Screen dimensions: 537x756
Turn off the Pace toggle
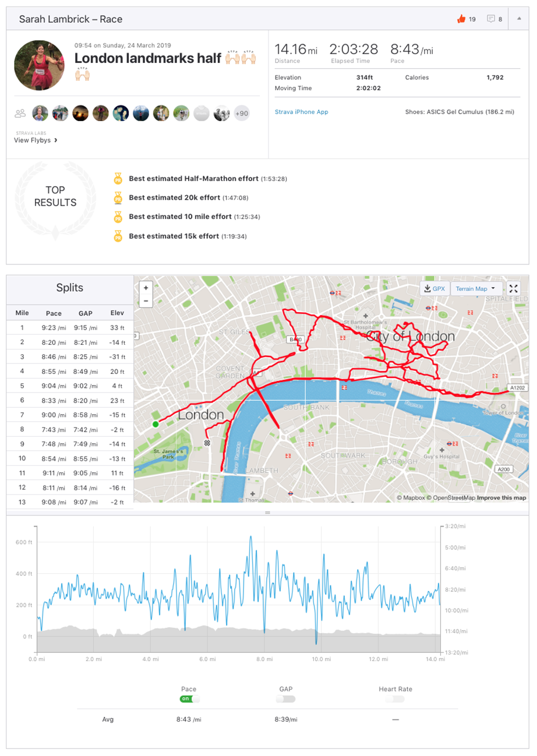click(190, 699)
